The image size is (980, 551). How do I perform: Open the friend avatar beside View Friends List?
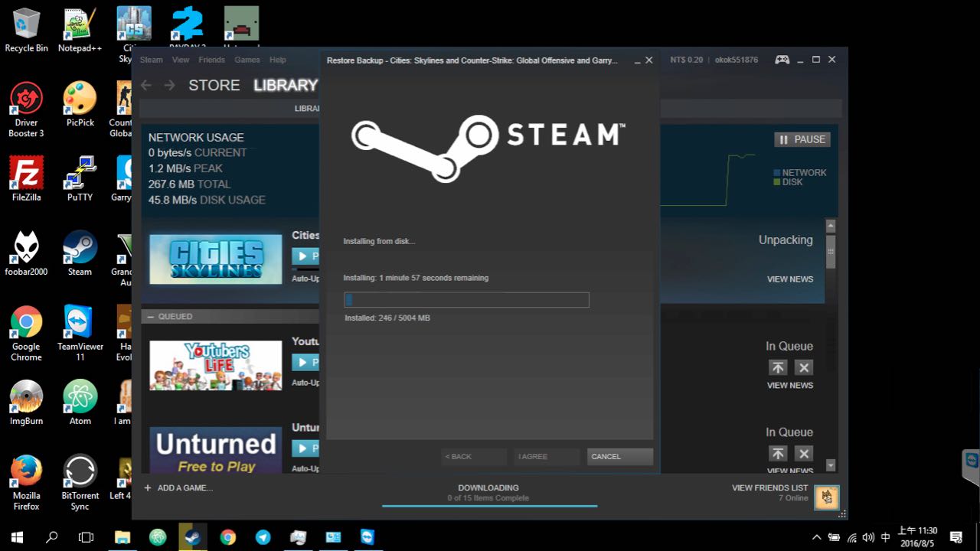[x=826, y=497]
